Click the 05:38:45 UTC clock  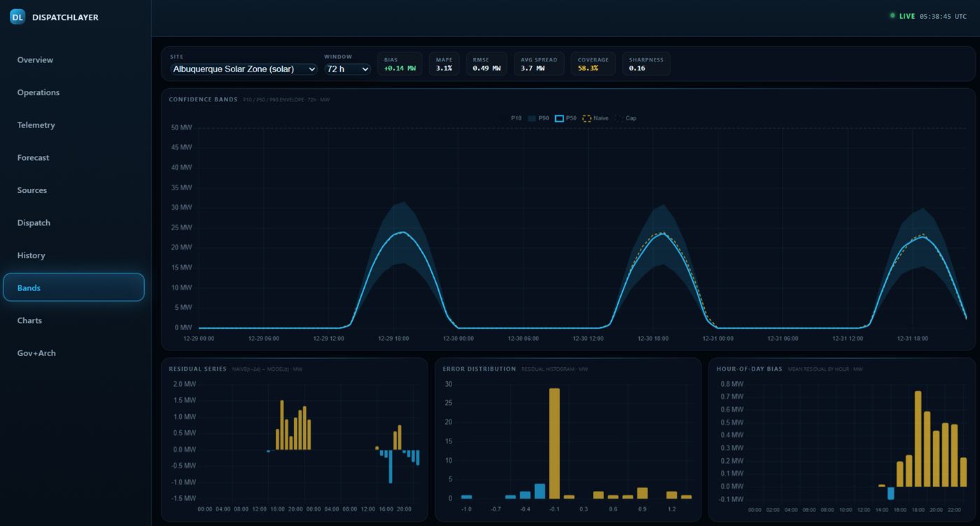(943, 16)
